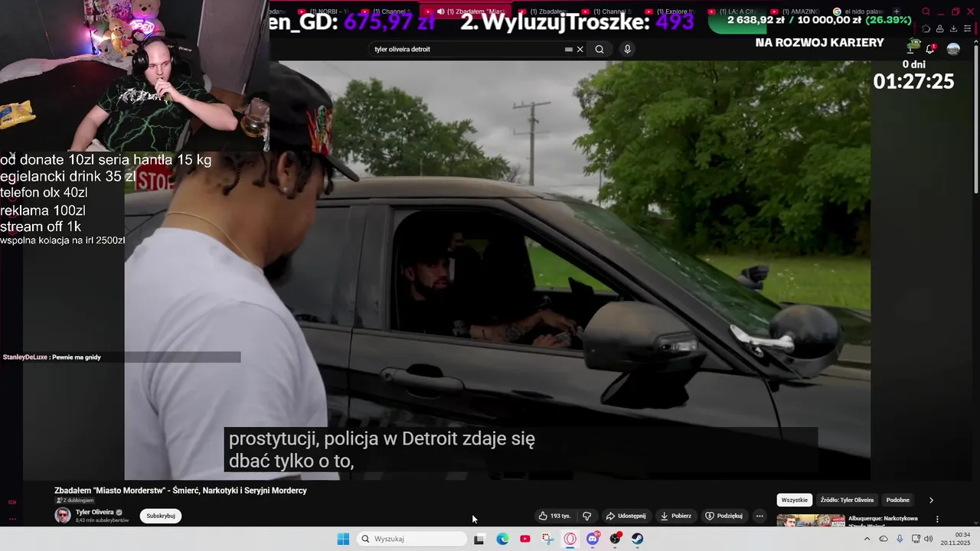Select the Wszystkie filter chip
This screenshot has height=551, width=980.
795,500
